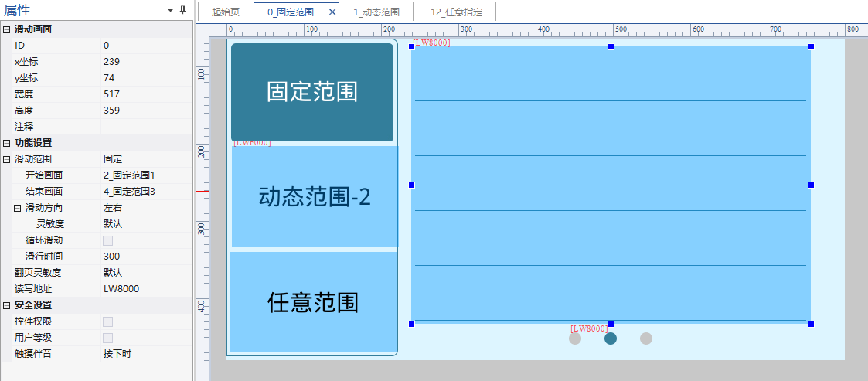This screenshot has height=381, width=868.
Task: Collapse the 安全设置 section
Action: [x=7, y=305]
